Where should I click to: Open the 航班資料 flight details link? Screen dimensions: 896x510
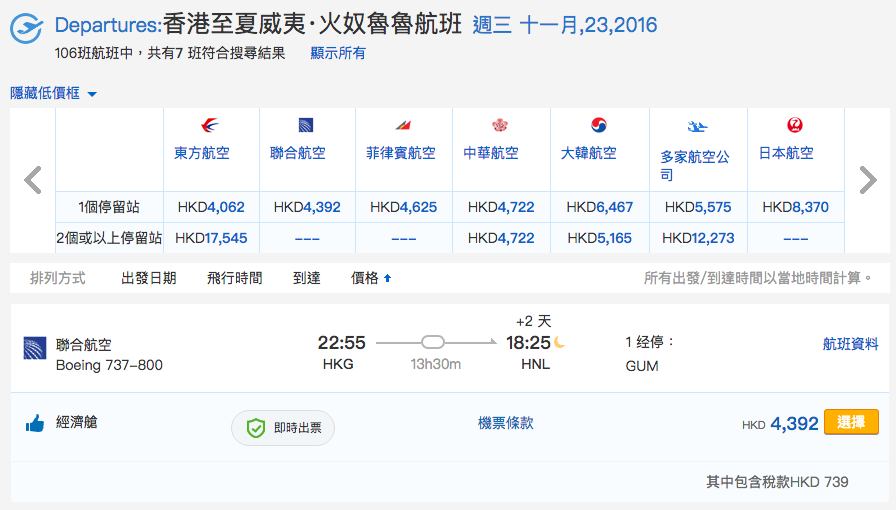click(850, 344)
